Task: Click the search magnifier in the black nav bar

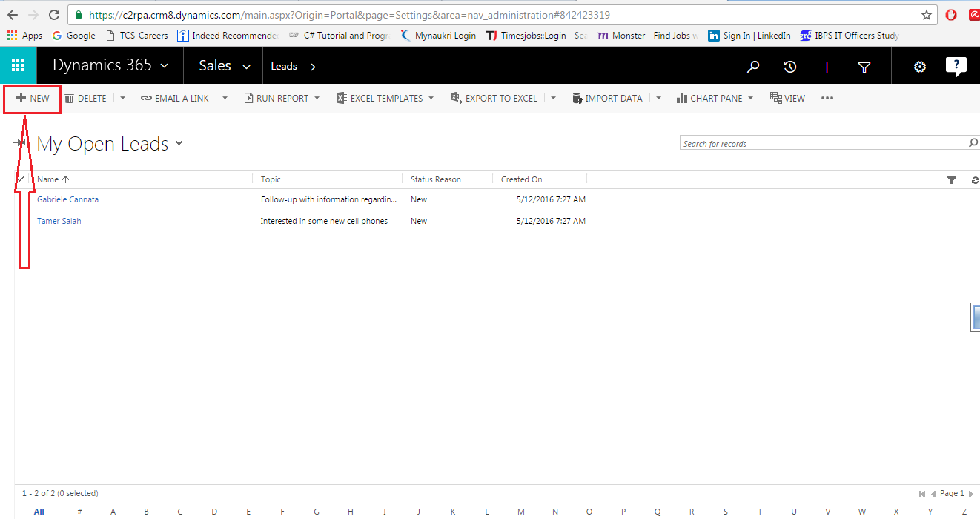Action: (x=753, y=67)
